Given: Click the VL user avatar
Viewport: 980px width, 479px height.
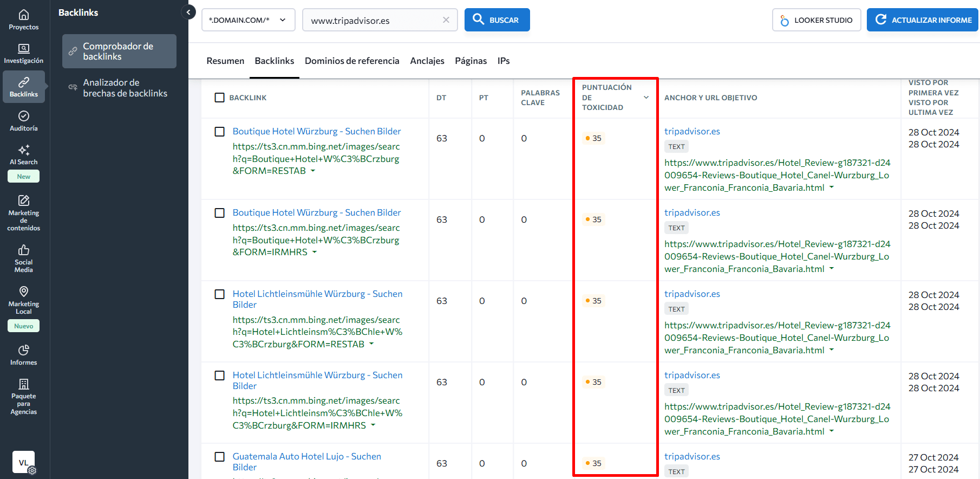Looking at the screenshot, I should [x=23, y=462].
